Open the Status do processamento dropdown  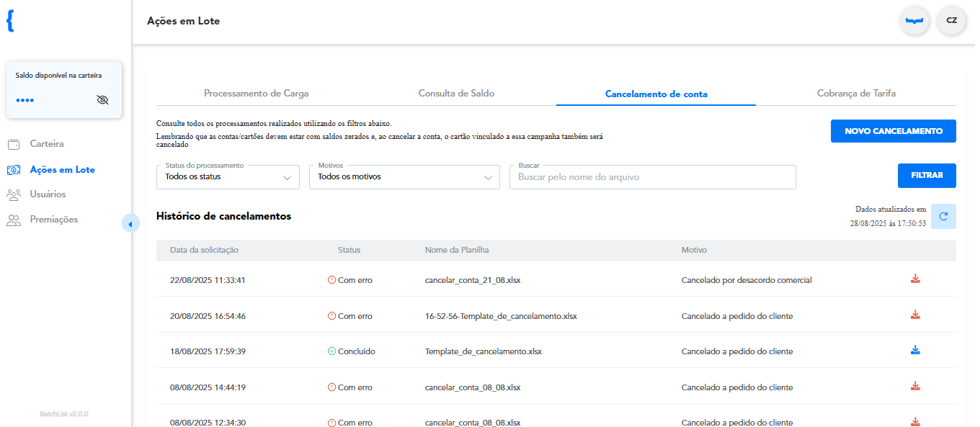(228, 176)
